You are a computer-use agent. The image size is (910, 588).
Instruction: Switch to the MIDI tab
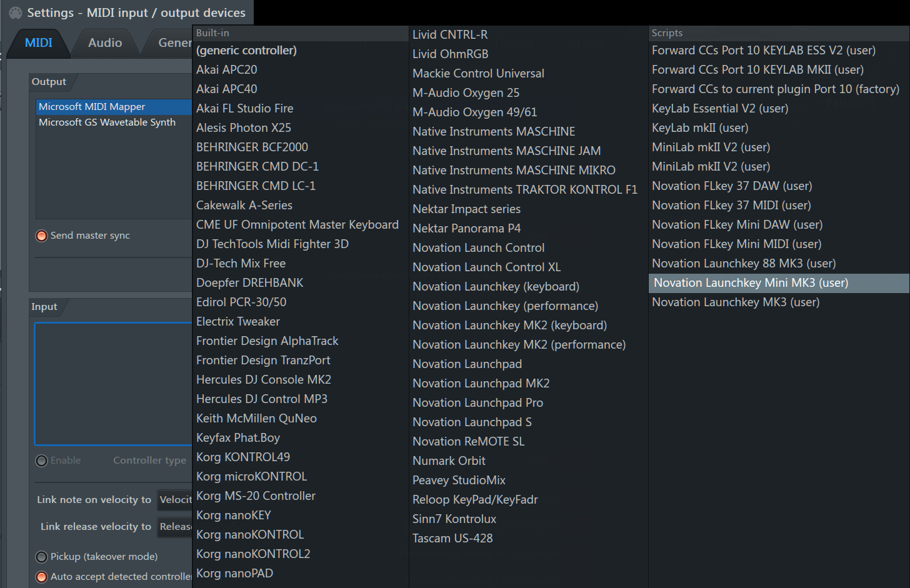tap(39, 42)
